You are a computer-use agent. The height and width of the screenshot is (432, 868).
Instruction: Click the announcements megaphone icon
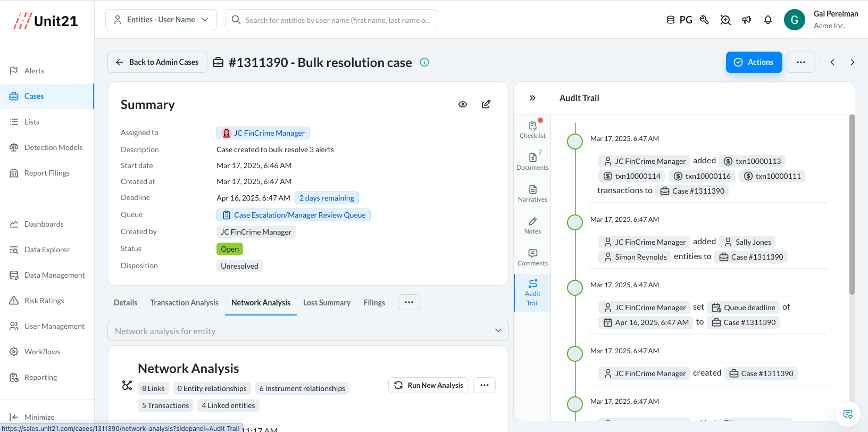tap(747, 20)
